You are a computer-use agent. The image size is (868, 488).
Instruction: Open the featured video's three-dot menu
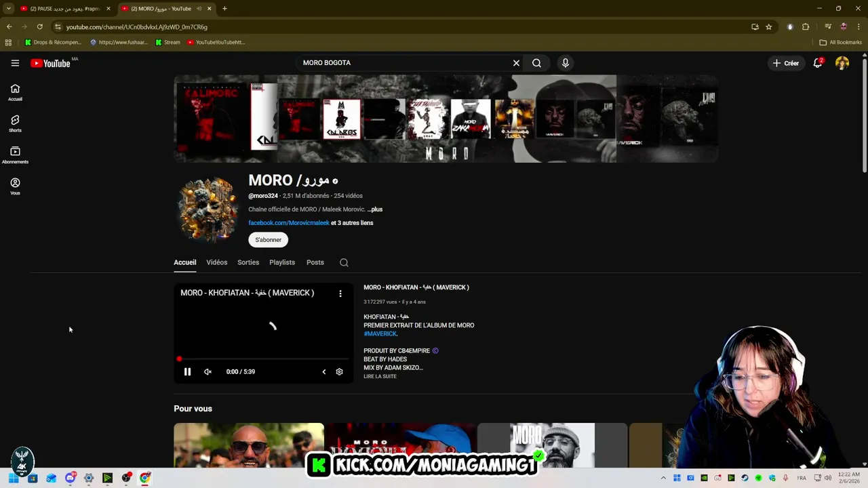340,293
